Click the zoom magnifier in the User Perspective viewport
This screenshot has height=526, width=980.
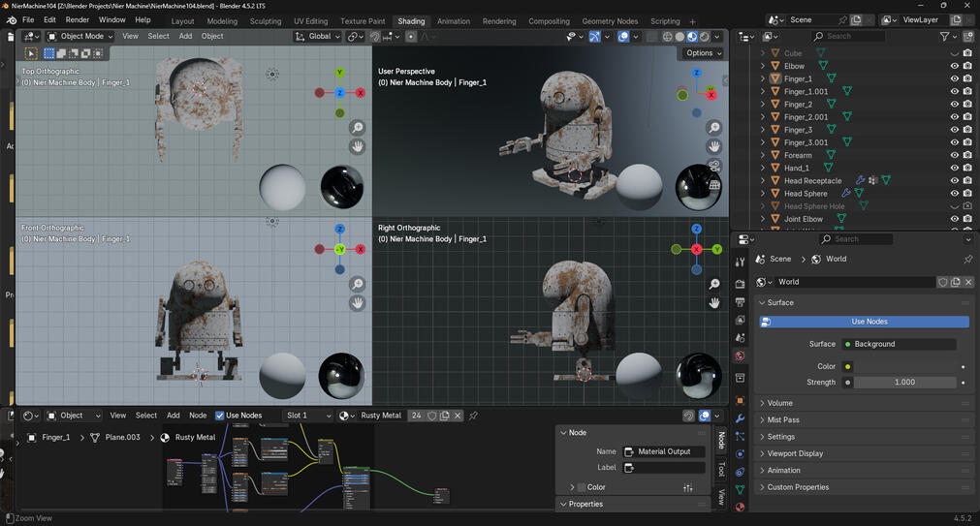pos(714,128)
